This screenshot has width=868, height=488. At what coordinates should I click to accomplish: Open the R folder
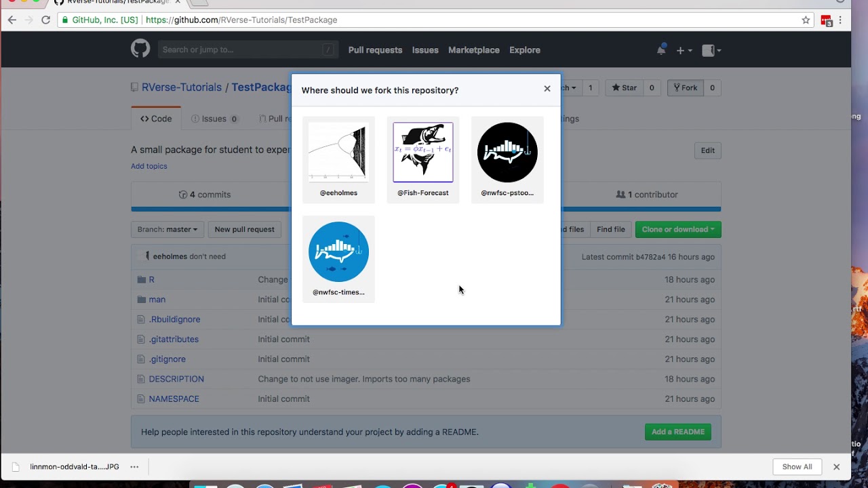coord(151,279)
